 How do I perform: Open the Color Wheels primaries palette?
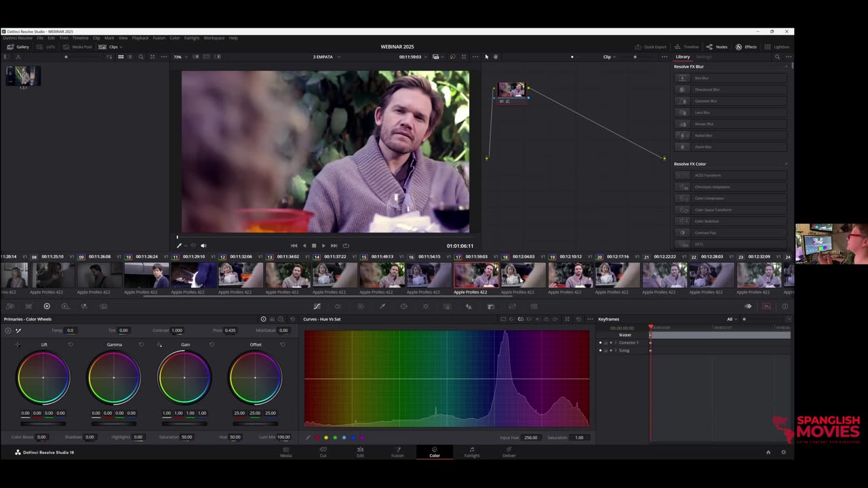coord(47,306)
